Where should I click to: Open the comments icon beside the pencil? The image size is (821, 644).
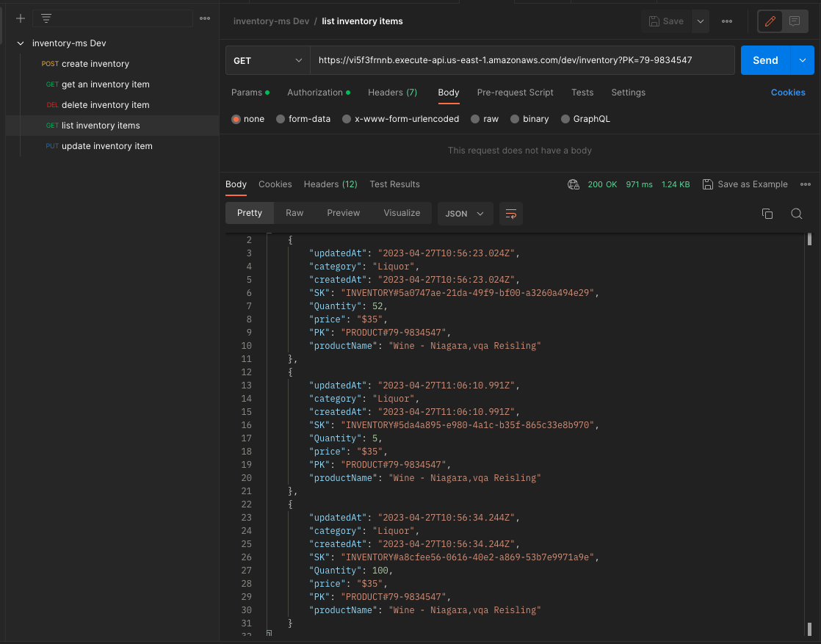tap(795, 21)
